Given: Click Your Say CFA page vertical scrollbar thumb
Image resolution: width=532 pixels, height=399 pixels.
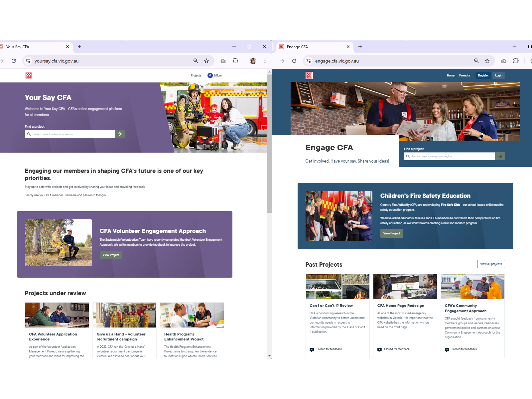Looking at the screenshot, I should coord(269,143).
